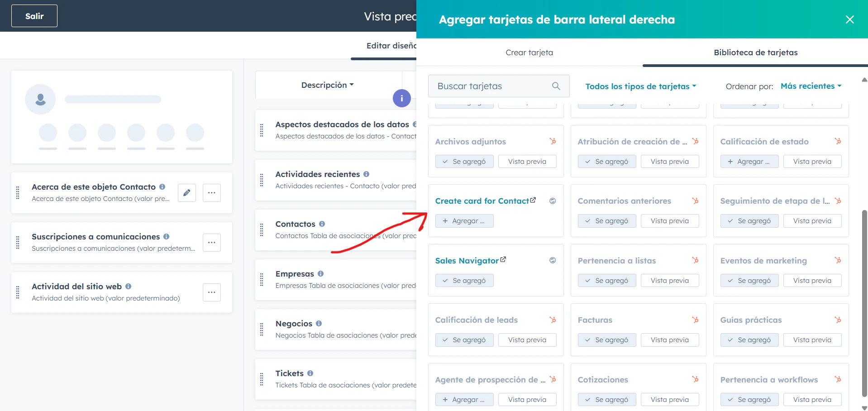Click the HubSpot sprocket icon on Archivos adjuntos card
This screenshot has height=411, width=868.
coord(553,141)
